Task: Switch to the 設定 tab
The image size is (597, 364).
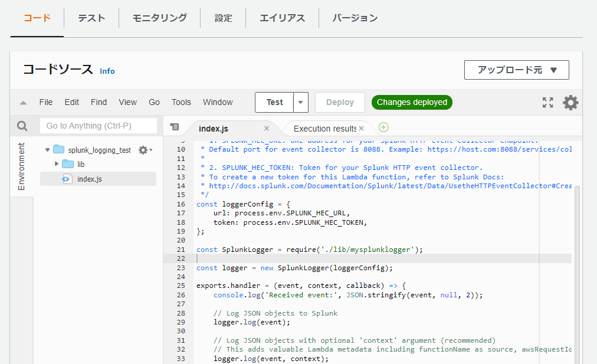Action: pos(223,18)
